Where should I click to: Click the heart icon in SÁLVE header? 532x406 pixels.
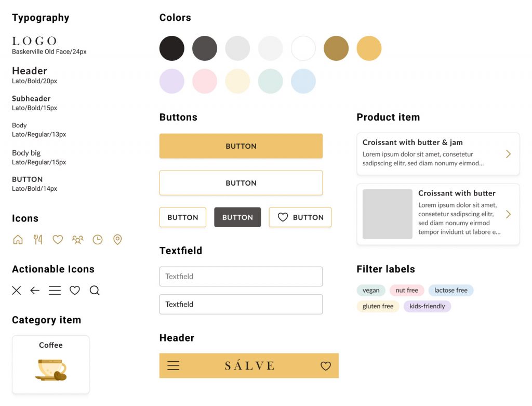326,366
